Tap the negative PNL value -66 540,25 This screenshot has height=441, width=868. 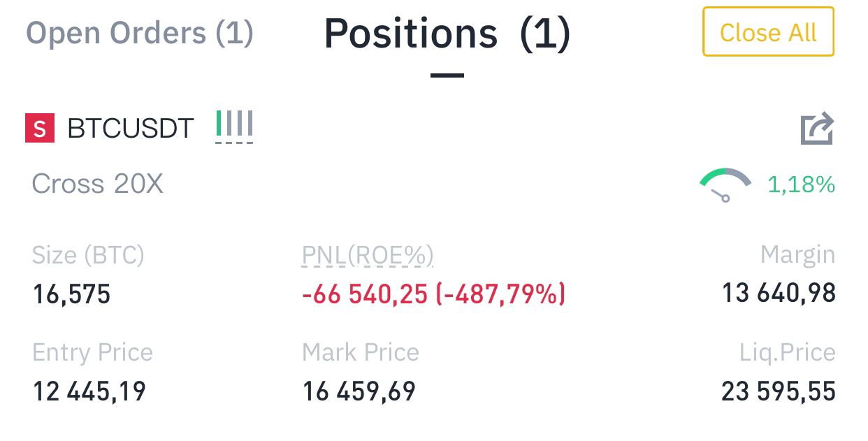coord(364,294)
